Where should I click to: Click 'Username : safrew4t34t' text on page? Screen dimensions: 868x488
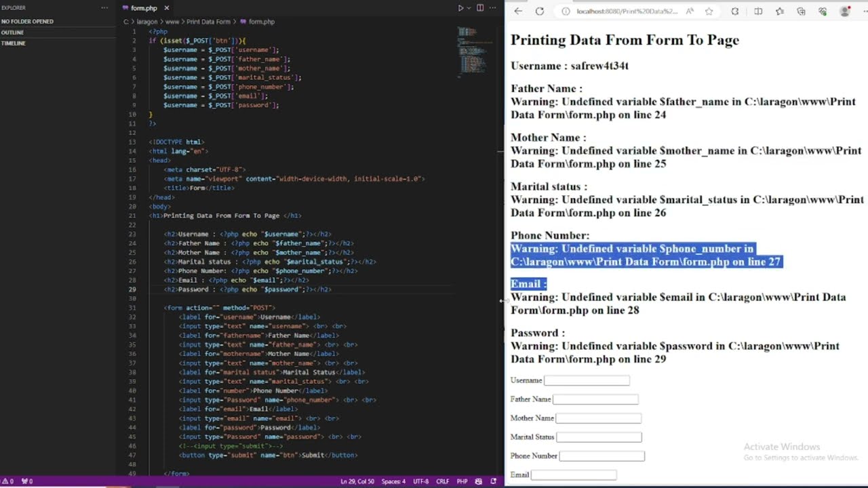[x=570, y=66]
